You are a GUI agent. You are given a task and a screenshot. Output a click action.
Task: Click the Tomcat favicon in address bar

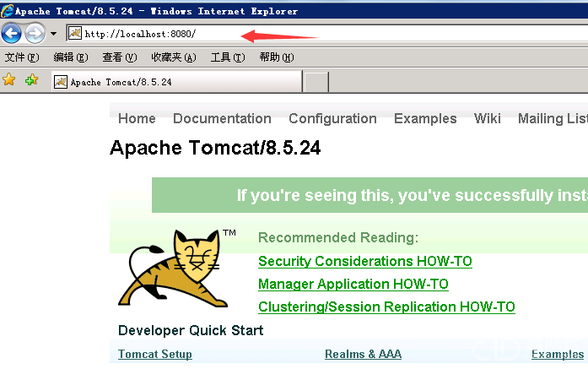click(x=75, y=34)
